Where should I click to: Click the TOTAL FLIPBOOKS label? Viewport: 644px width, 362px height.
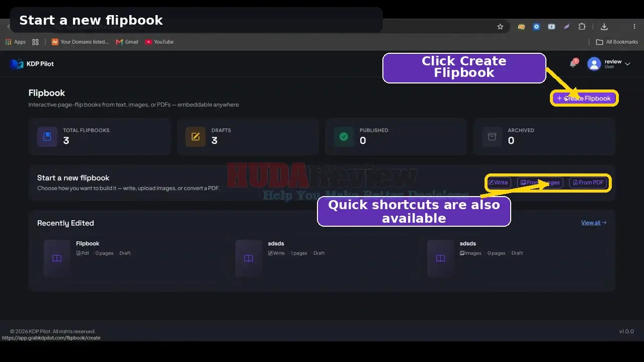tap(86, 130)
